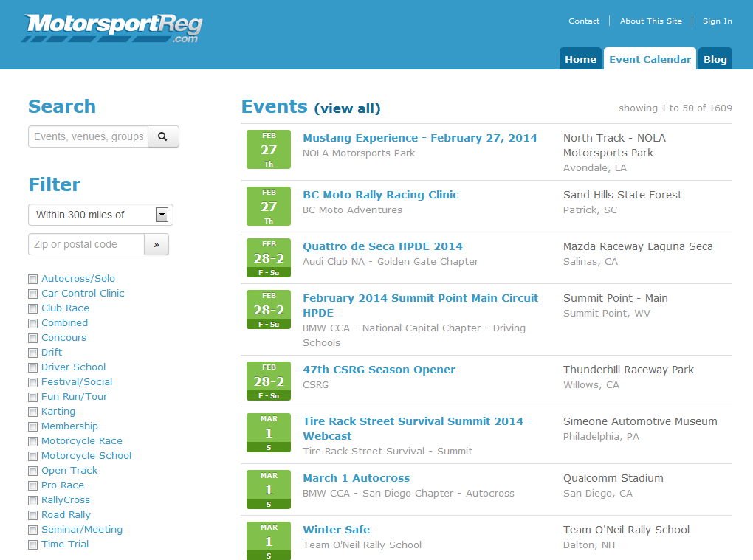Viewport: 753px width, 560px height.
Task: Check the Driver School filter box
Action: (x=32, y=367)
